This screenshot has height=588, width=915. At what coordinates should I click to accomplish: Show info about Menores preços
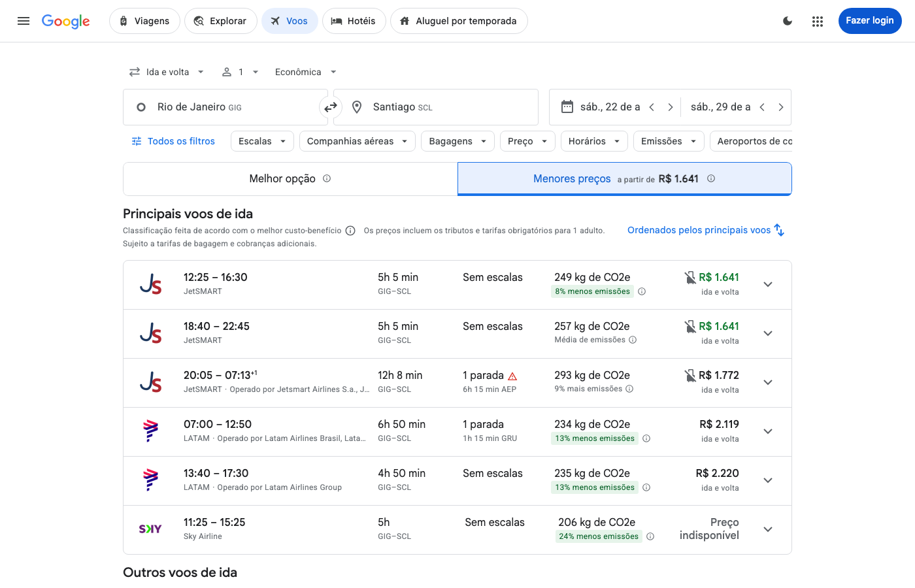point(711,178)
